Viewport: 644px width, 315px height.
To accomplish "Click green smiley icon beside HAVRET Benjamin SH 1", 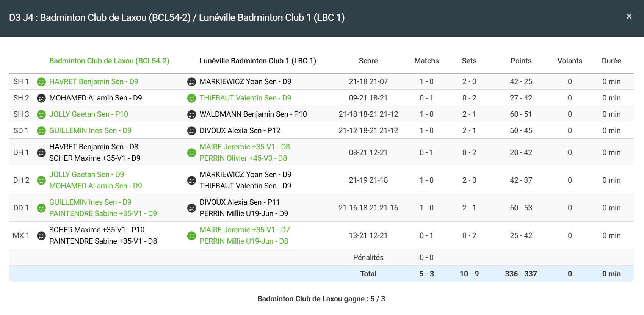I will tap(41, 82).
